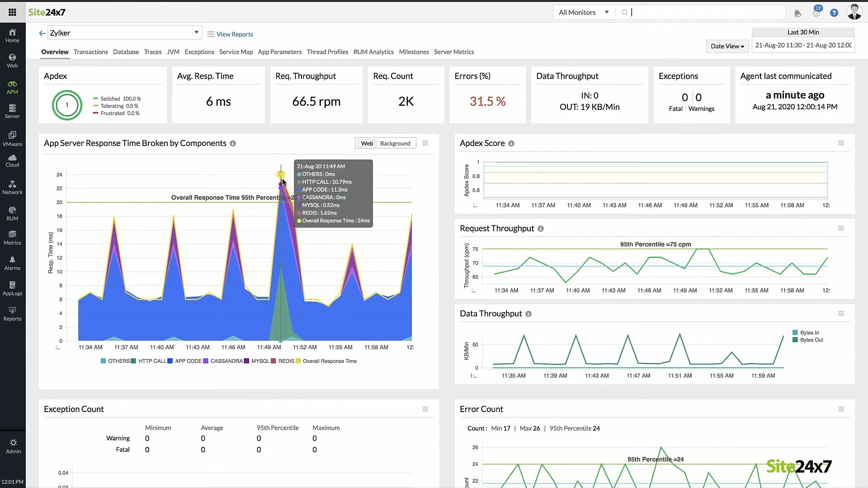Switch to the Exceptions tab
The height and width of the screenshot is (488, 868).
click(199, 52)
